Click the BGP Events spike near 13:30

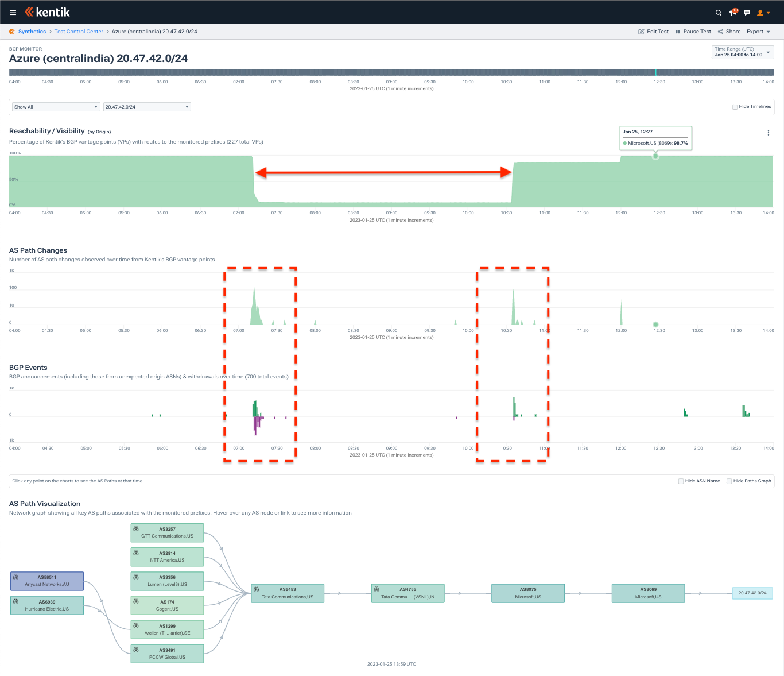coord(746,411)
